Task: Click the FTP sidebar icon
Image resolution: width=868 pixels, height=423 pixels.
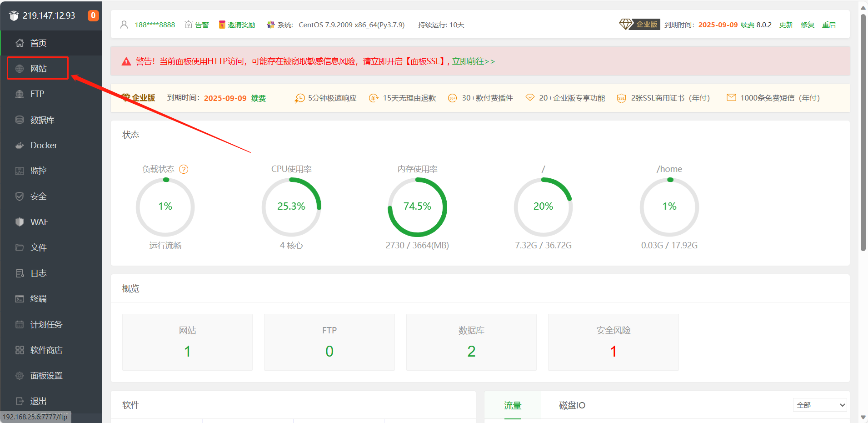Action: (x=20, y=94)
